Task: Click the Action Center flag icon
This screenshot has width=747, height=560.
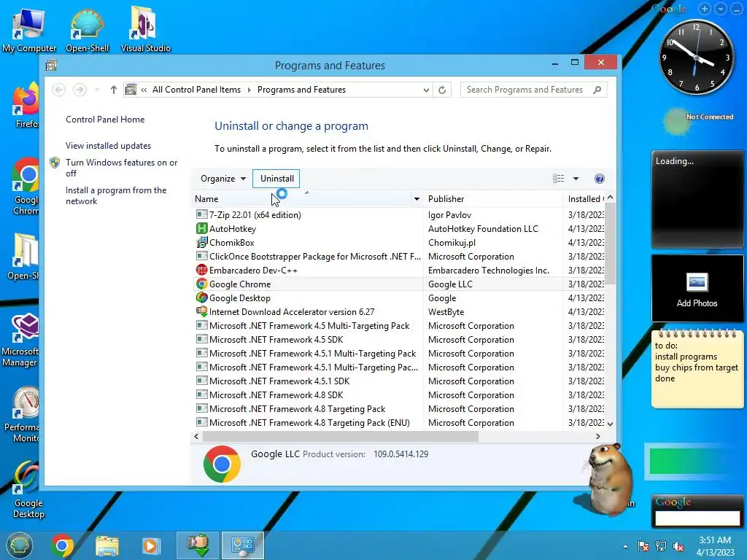Action: [643, 546]
